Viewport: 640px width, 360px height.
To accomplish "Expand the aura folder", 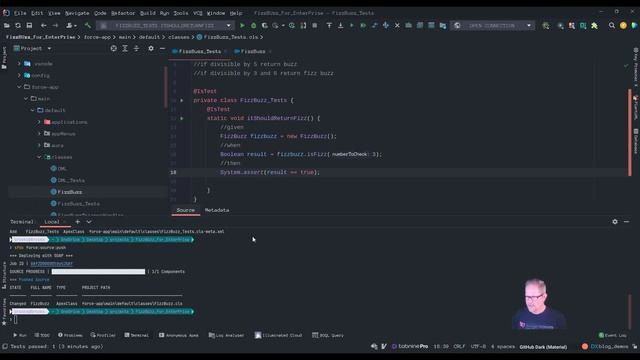I will click(x=40, y=145).
